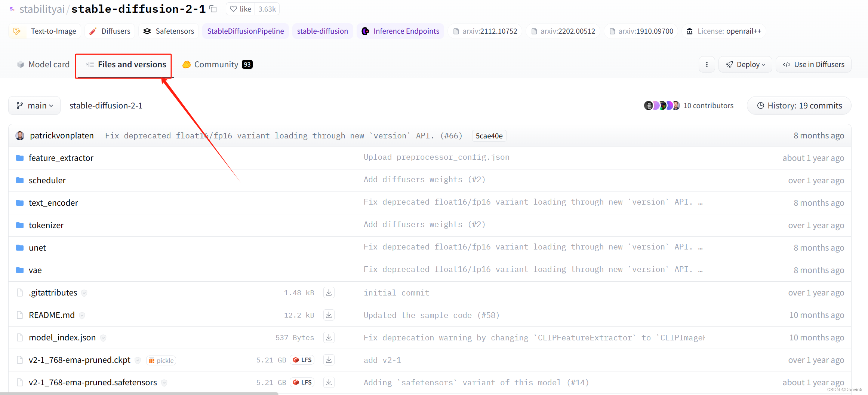Open the 'add v2-1' commit link
868x395 pixels.
pos(382,360)
